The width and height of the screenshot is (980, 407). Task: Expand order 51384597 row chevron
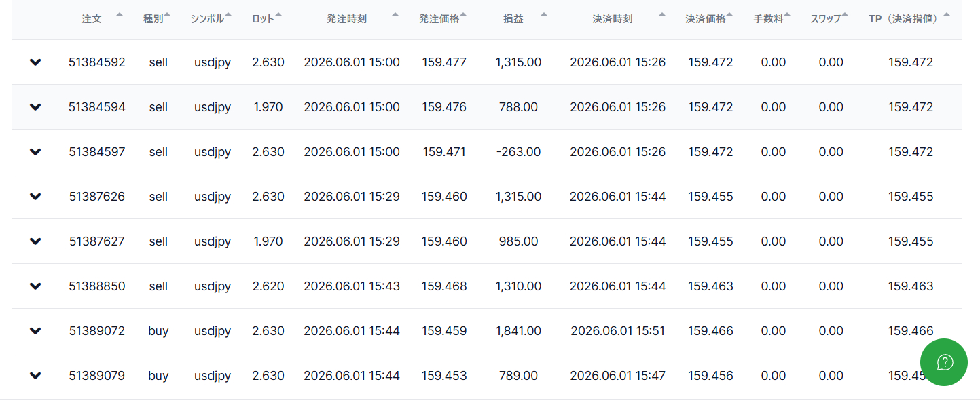click(x=35, y=152)
